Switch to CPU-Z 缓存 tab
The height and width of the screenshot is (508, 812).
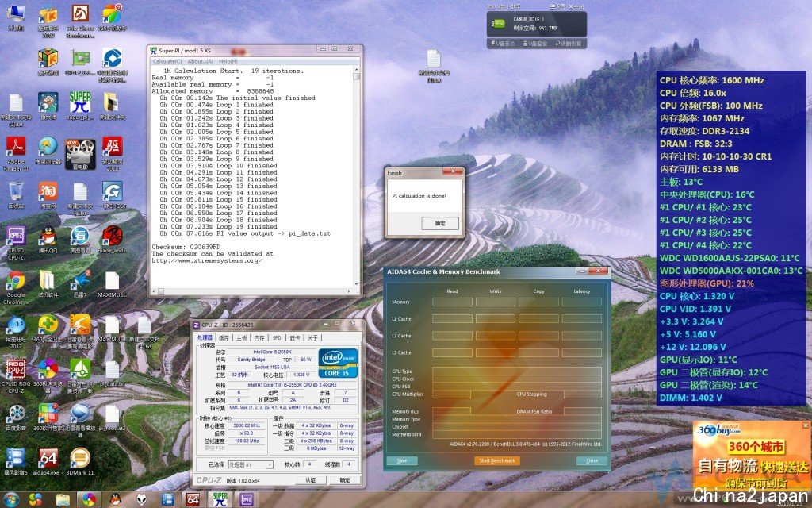[224, 337]
